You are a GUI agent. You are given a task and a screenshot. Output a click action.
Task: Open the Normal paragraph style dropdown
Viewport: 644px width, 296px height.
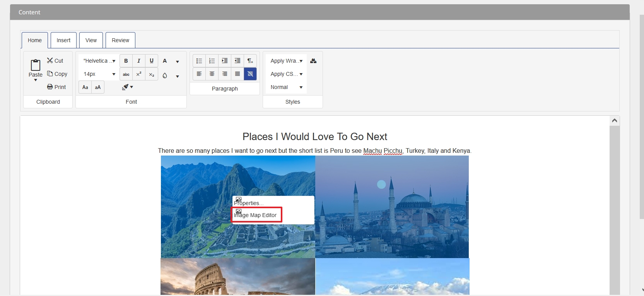coord(286,87)
